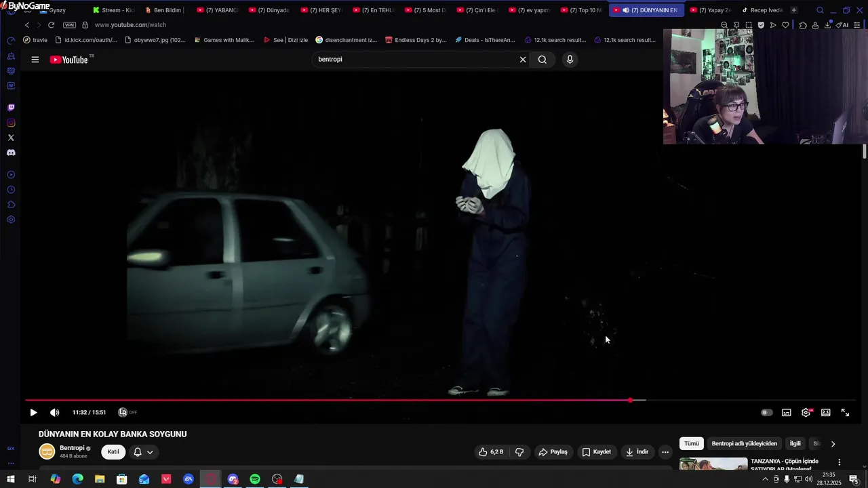Switch to the Recep İvedik tab
The width and height of the screenshot is (868, 488).
click(762, 10)
